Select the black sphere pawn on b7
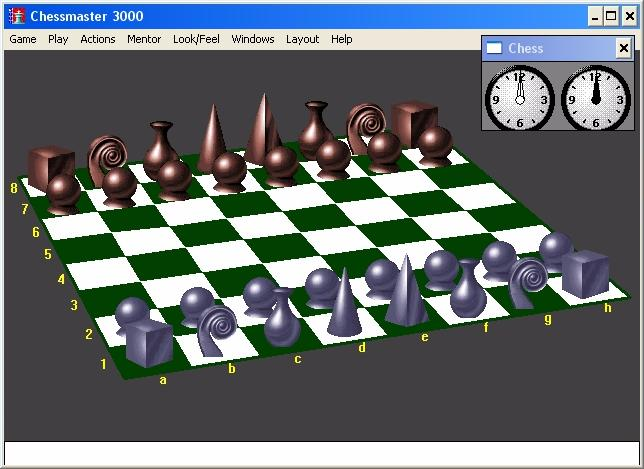The width and height of the screenshot is (644, 469). tap(119, 187)
